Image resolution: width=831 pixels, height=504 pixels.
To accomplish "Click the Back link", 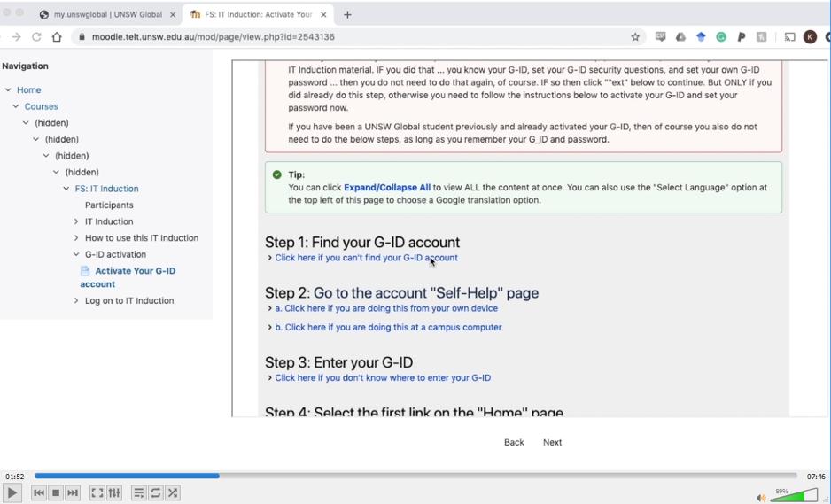I will pos(514,442).
